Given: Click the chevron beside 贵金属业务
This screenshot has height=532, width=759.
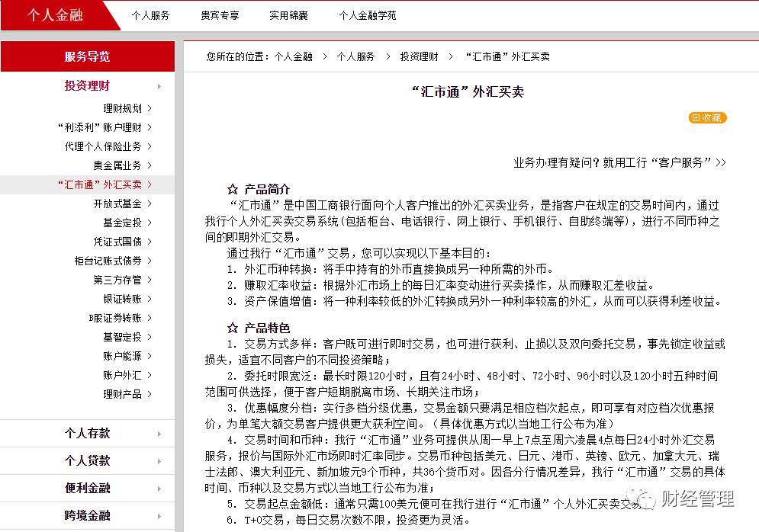Looking at the screenshot, I should click(150, 165).
